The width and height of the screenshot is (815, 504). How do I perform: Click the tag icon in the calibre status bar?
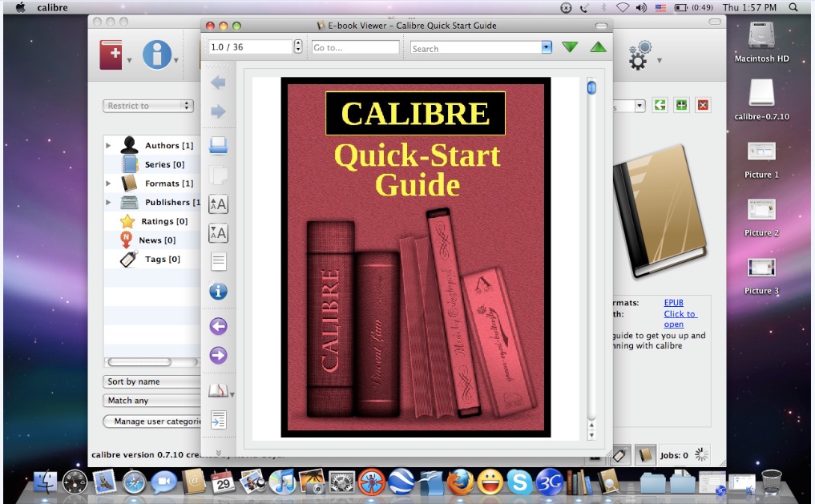point(620,455)
